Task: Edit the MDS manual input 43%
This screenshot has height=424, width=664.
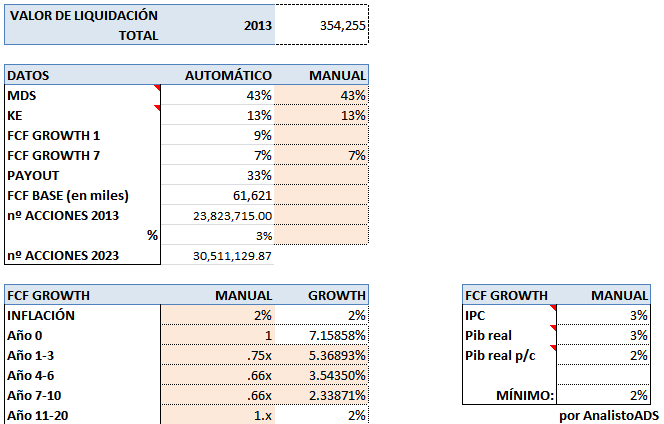Action: pos(321,95)
